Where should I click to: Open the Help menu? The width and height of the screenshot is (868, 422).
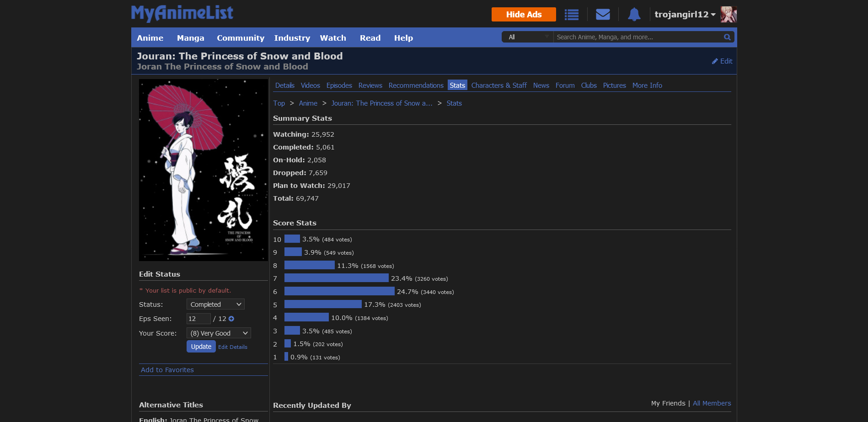403,38
